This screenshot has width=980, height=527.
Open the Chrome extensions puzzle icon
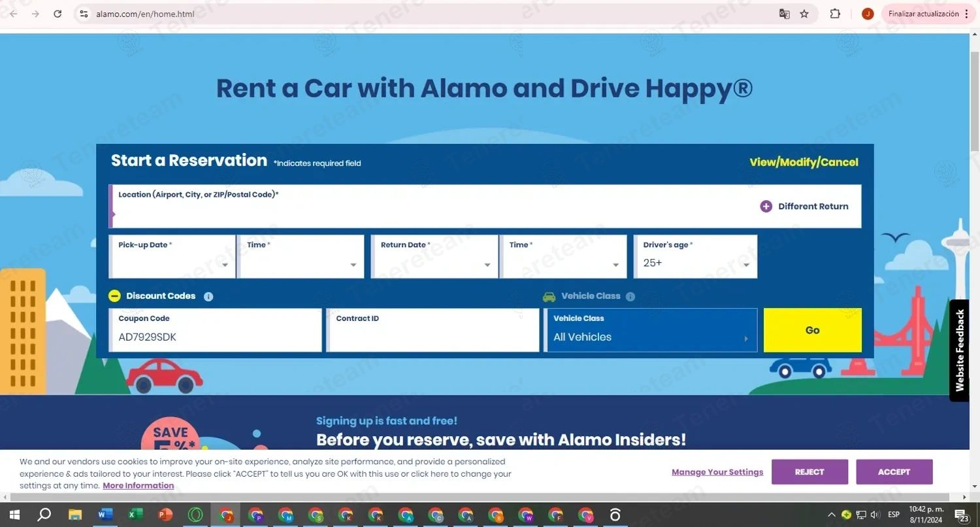point(835,14)
